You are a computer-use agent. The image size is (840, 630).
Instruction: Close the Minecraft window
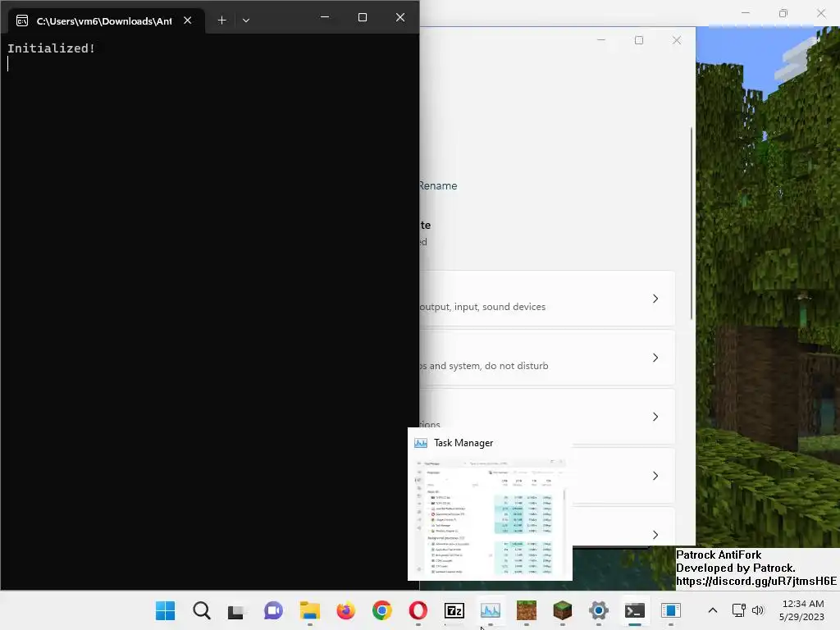pos(820,13)
